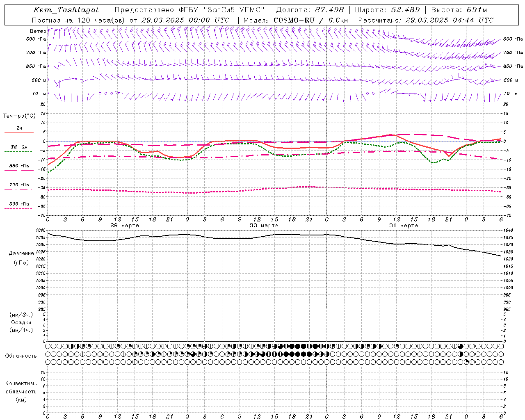Image resolution: width=525 pixels, height=420 pixels.
Task: Click the 850 гПа label right of wind barbs
Action: pos(513,66)
